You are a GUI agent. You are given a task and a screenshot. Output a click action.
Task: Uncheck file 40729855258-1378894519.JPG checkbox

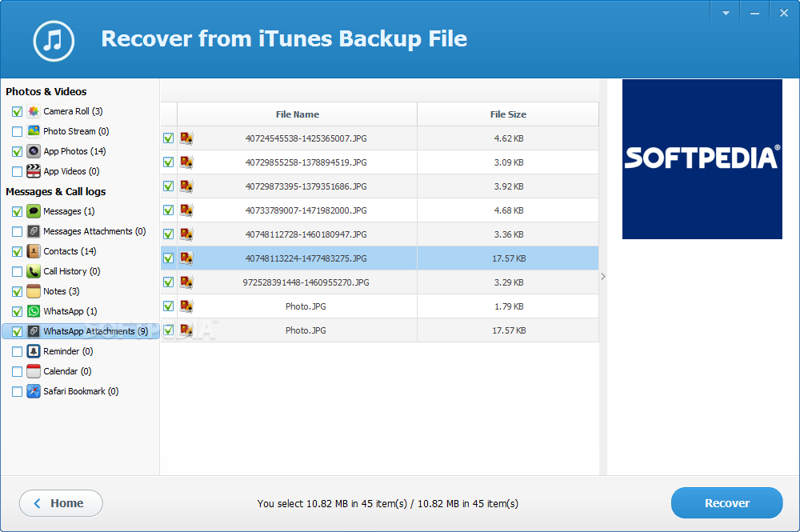click(x=168, y=162)
